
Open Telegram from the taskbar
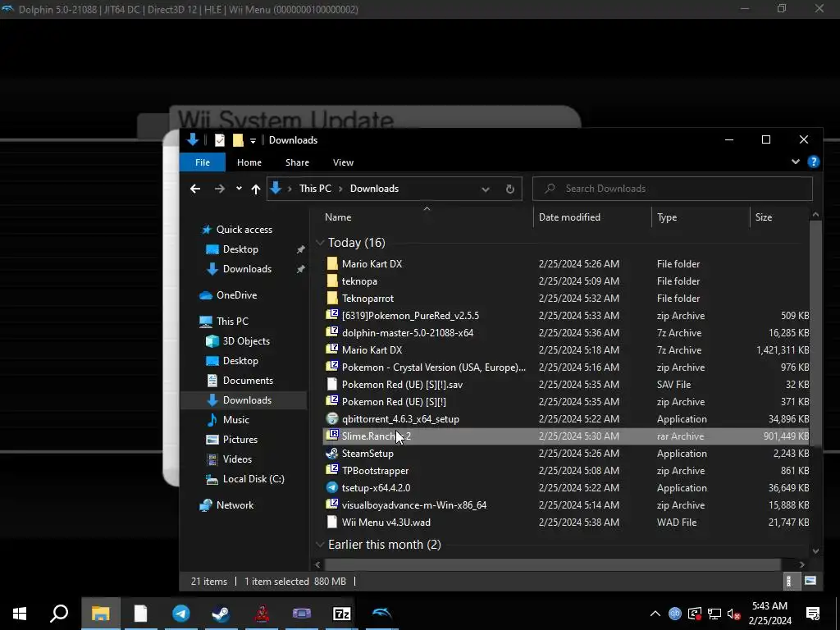coord(181,614)
